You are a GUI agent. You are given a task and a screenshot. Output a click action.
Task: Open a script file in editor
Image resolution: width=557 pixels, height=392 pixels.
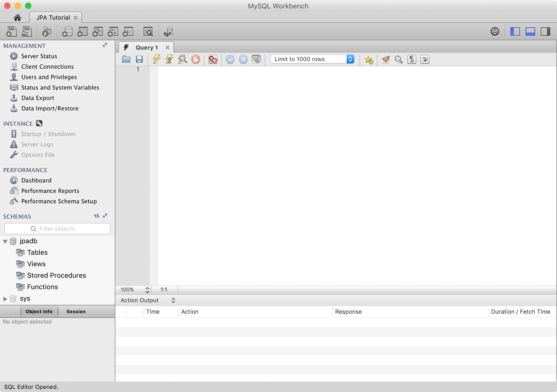click(x=126, y=59)
